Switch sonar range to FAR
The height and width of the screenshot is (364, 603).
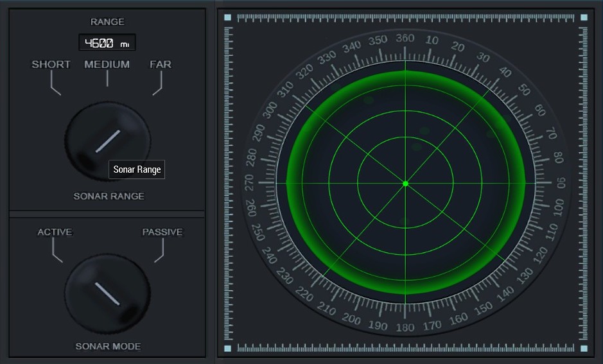(x=161, y=65)
